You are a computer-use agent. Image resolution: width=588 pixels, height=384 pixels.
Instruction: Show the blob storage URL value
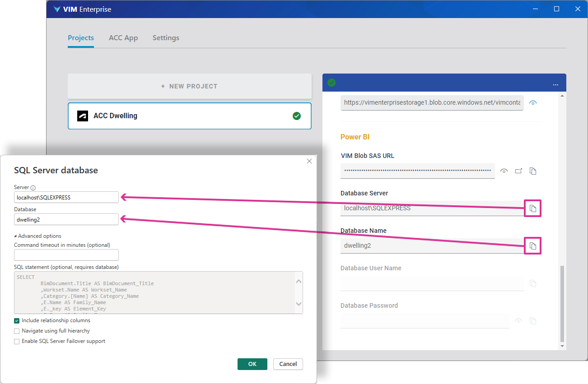coord(533,103)
